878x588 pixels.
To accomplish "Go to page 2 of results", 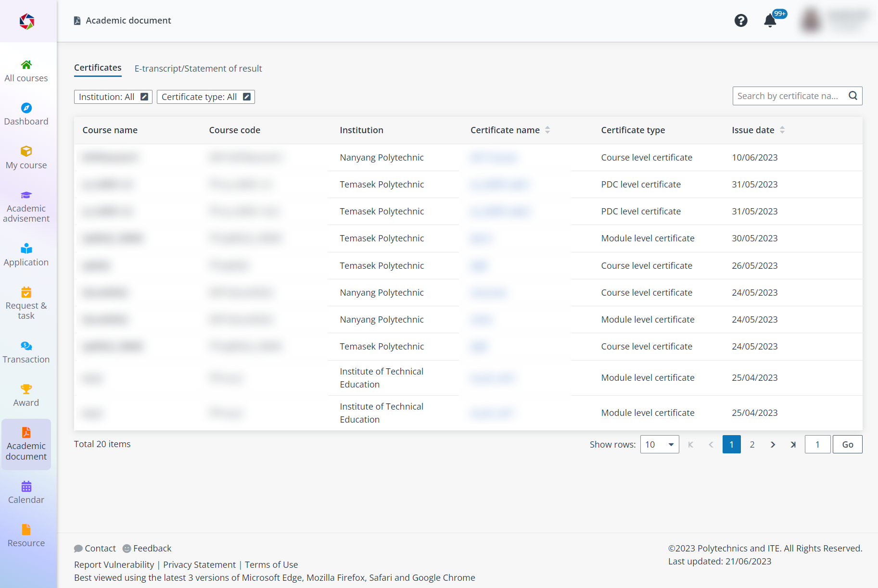I will click(752, 444).
